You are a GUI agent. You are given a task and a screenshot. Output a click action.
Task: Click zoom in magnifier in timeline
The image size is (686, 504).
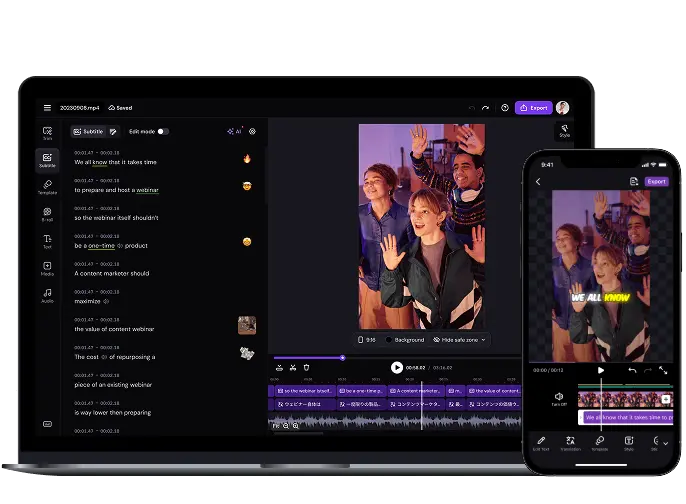point(296,425)
